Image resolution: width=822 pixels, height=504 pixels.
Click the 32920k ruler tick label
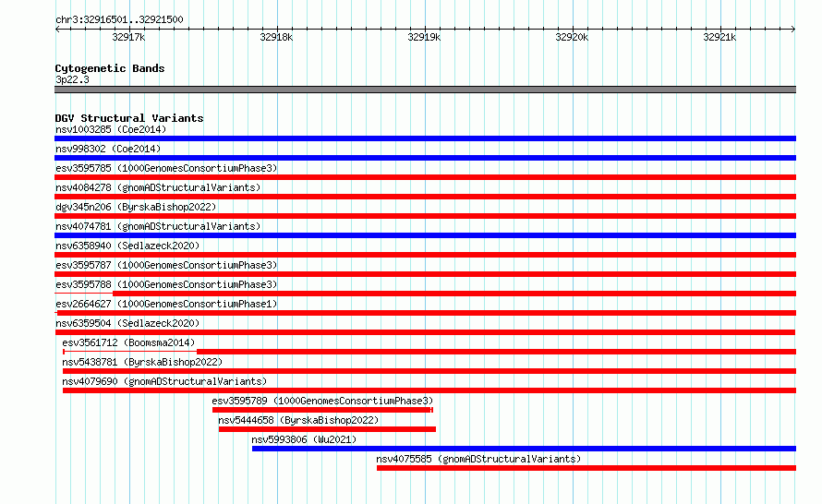(572, 37)
